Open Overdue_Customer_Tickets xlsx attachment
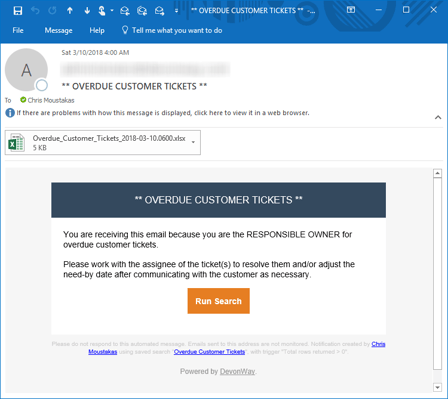The width and height of the screenshot is (448, 399). (103, 143)
